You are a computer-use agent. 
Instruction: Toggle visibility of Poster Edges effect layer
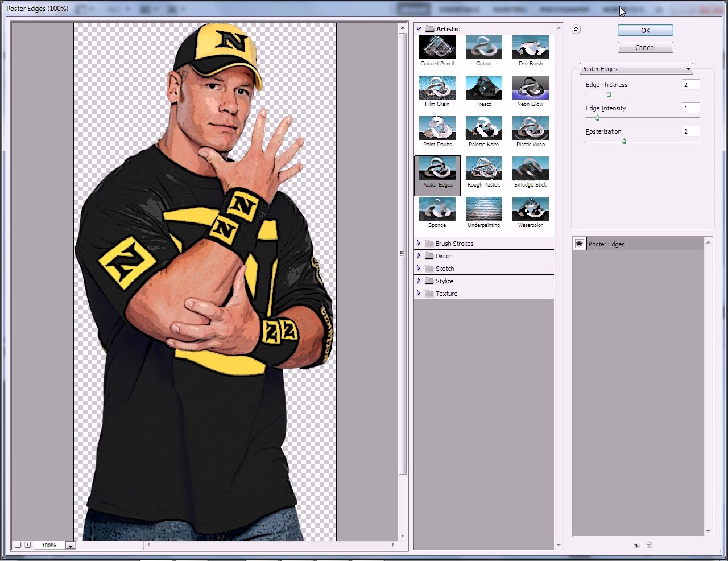tap(579, 244)
